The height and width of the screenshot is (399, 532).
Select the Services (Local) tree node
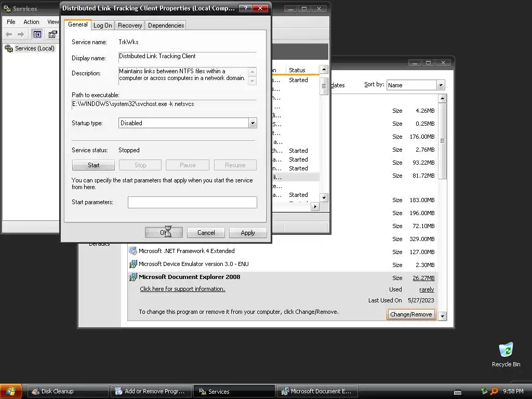coord(30,48)
